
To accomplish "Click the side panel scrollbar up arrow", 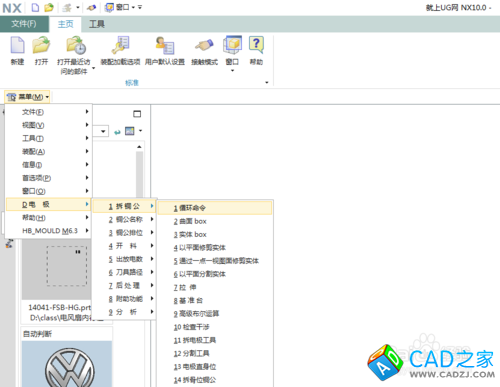I will click(x=139, y=147).
